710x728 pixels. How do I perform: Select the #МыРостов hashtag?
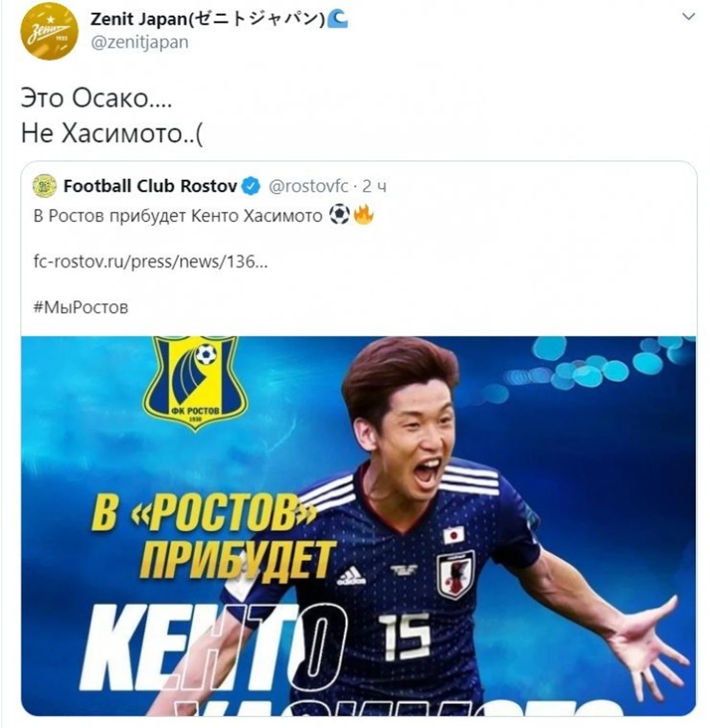click(81, 307)
